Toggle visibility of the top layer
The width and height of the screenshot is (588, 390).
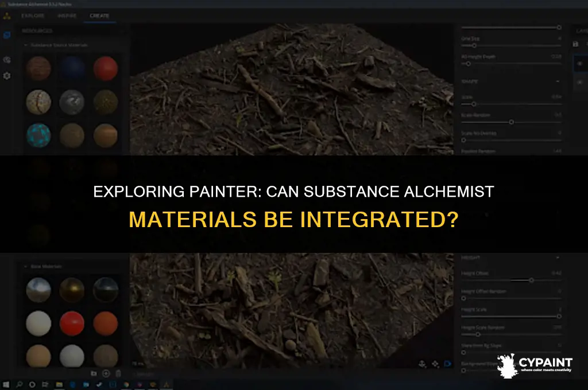tap(580, 64)
